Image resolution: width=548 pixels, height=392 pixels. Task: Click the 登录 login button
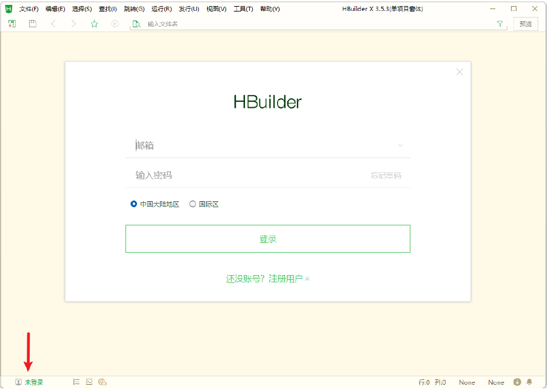click(268, 239)
